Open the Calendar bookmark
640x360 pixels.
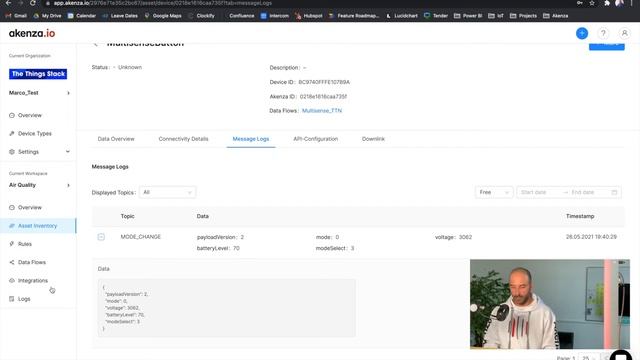[82, 16]
